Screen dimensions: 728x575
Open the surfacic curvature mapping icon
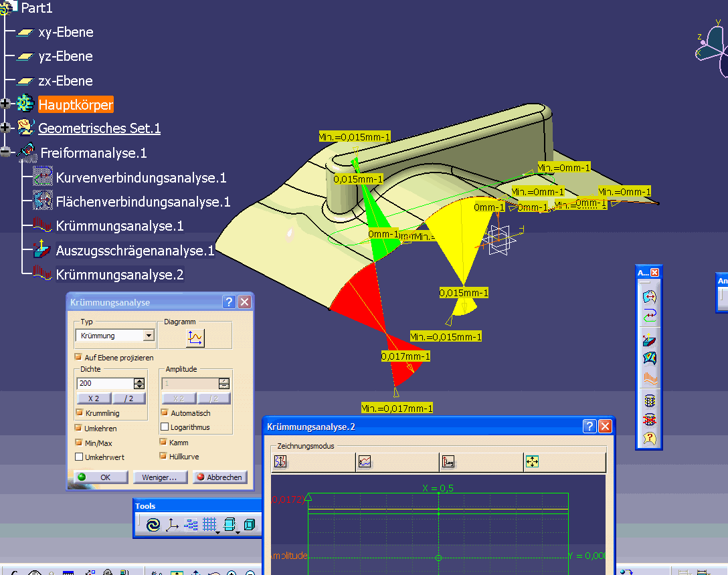(x=650, y=358)
